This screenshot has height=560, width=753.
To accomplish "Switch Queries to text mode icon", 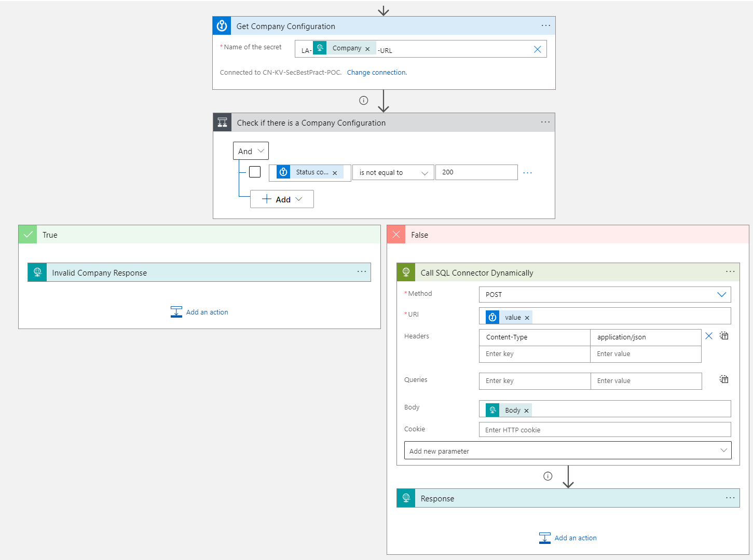I will (x=724, y=379).
